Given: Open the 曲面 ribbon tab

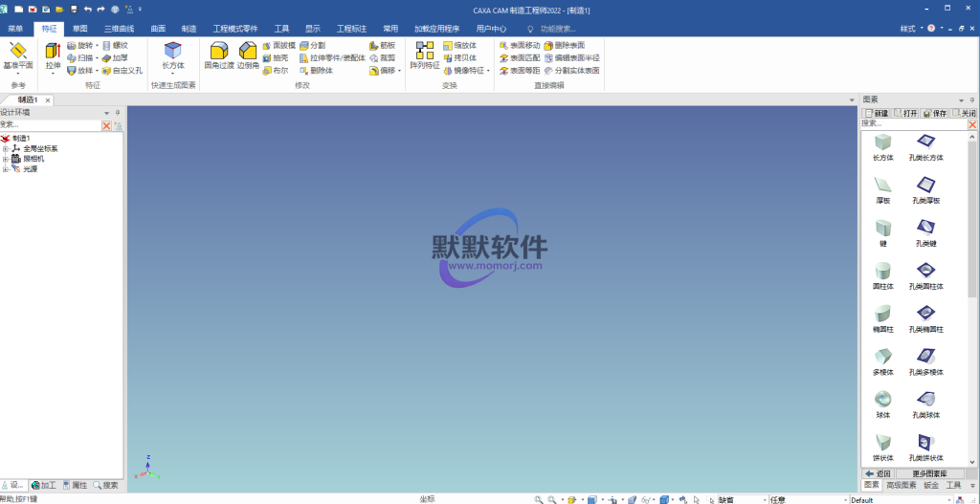Looking at the screenshot, I should coord(158,29).
